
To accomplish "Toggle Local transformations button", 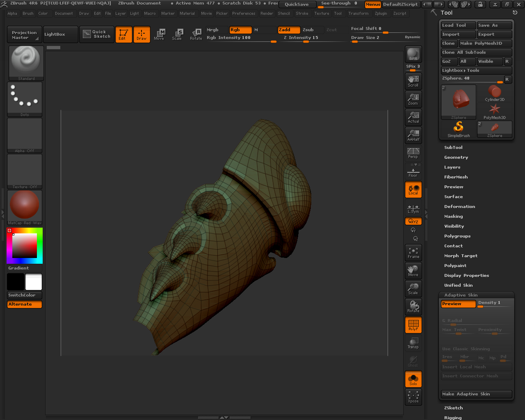I will (x=413, y=189).
